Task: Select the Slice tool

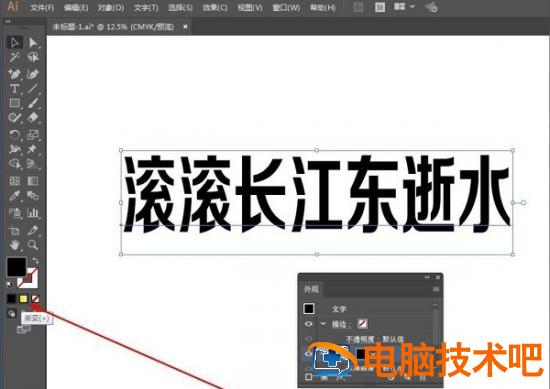Action: pos(33,230)
